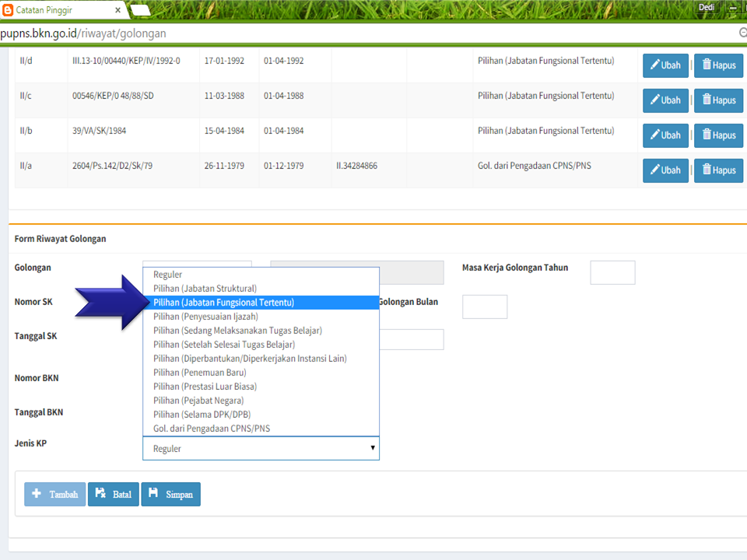Click the Form Riwayat Golongan heading
The width and height of the screenshot is (747, 560).
pyautogui.click(x=60, y=239)
